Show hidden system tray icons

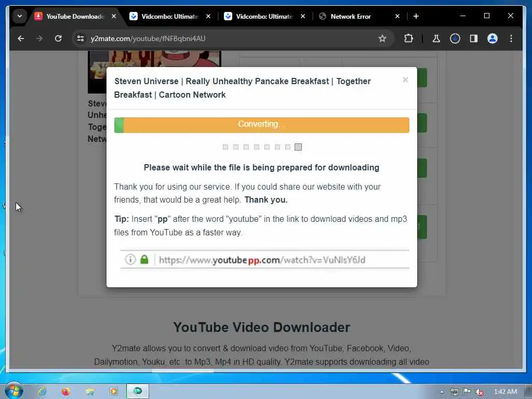pyautogui.click(x=442, y=392)
